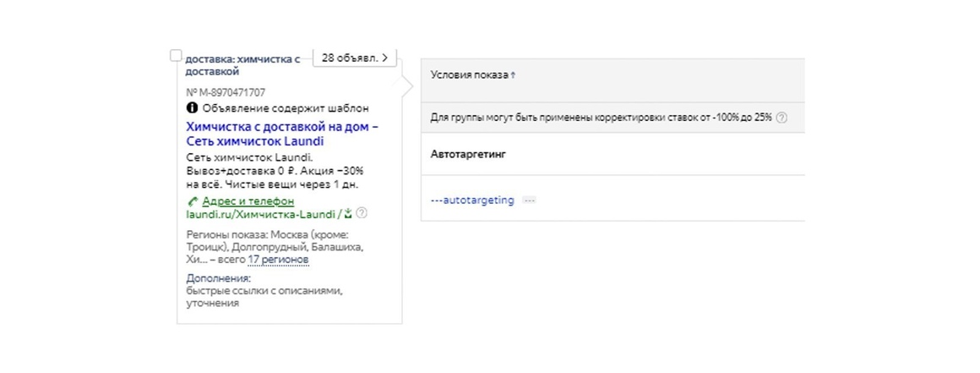Expand the '17 регионов' regions list
The width and height of the screenshot is (980, 373).
pyautogui.click(x=278, y=260)
